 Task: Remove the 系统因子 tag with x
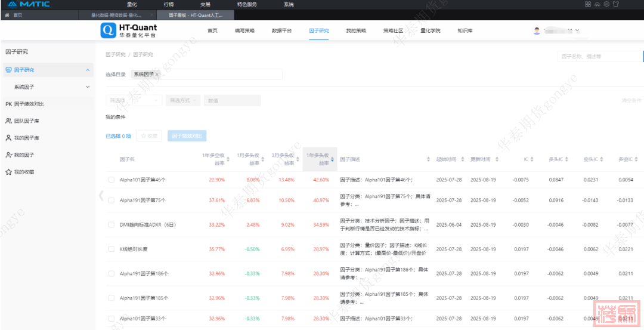click(157, 75)
